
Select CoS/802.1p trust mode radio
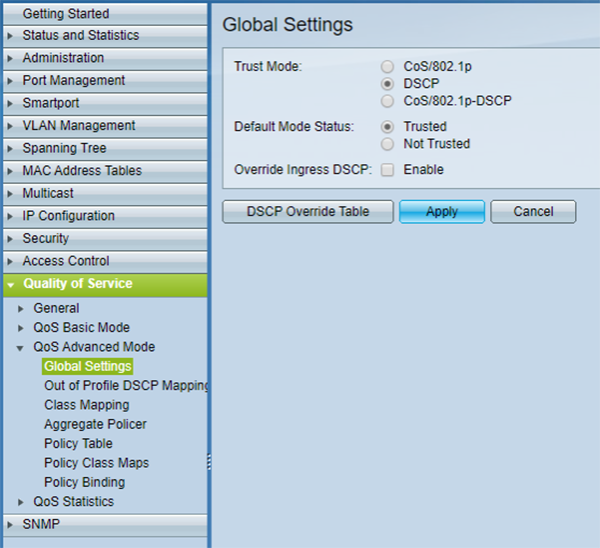(x=387, y=67)
